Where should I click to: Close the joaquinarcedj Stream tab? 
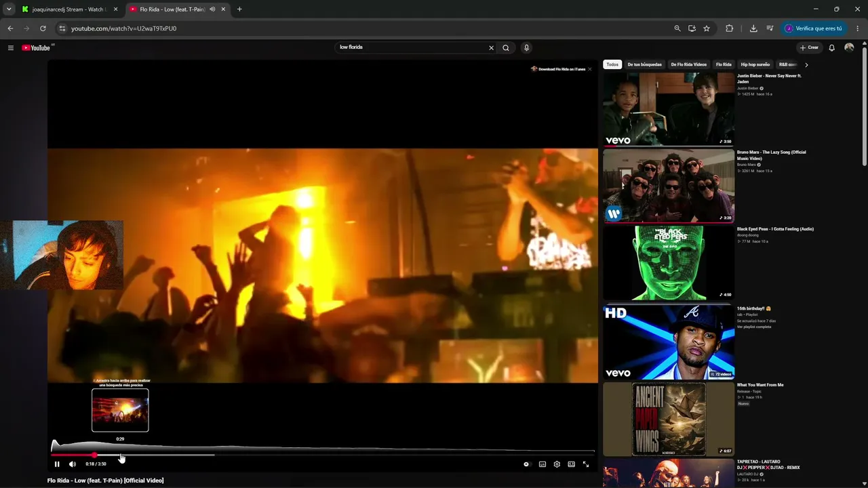(116, 9)
